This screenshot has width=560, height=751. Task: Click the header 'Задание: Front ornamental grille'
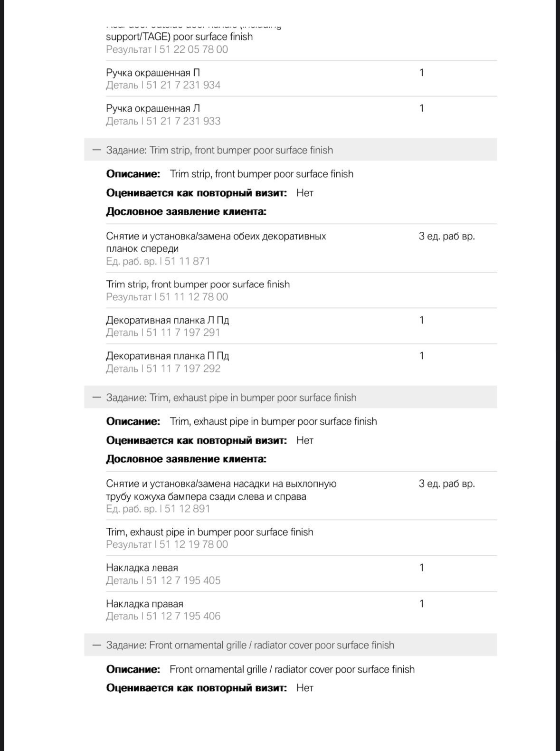250,645
